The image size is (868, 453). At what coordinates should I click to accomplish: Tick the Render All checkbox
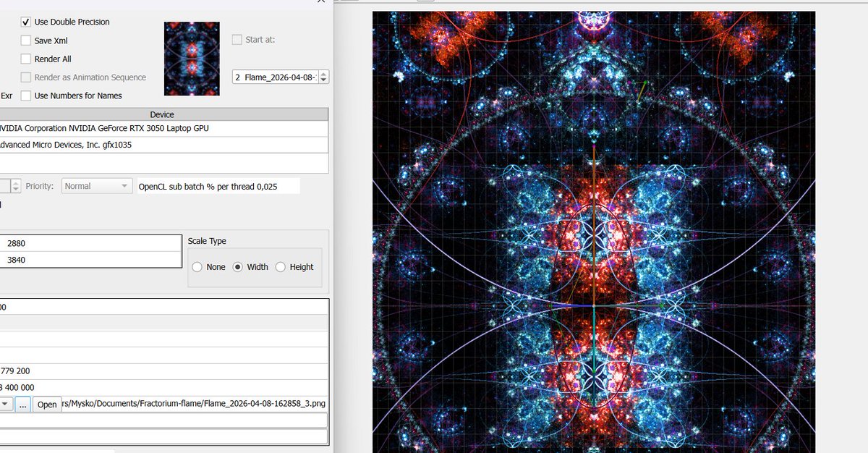[26, 59]
